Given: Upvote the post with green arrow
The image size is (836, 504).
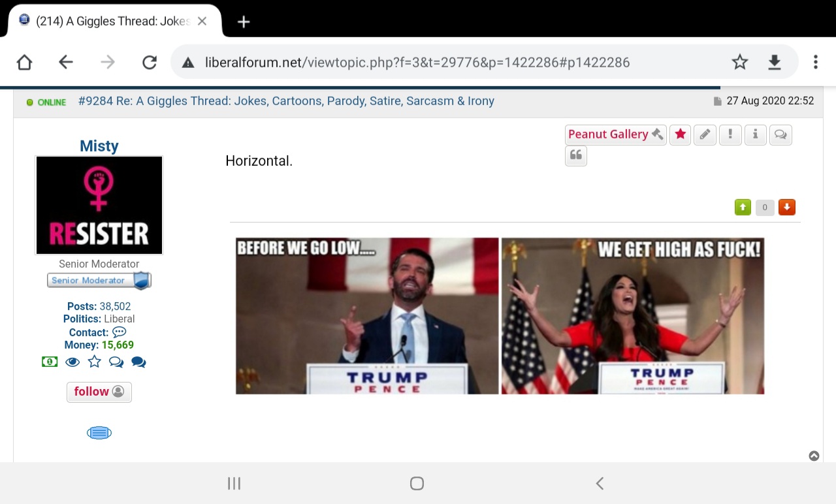Looking at the screenshot, I should (x=743, y=207).
